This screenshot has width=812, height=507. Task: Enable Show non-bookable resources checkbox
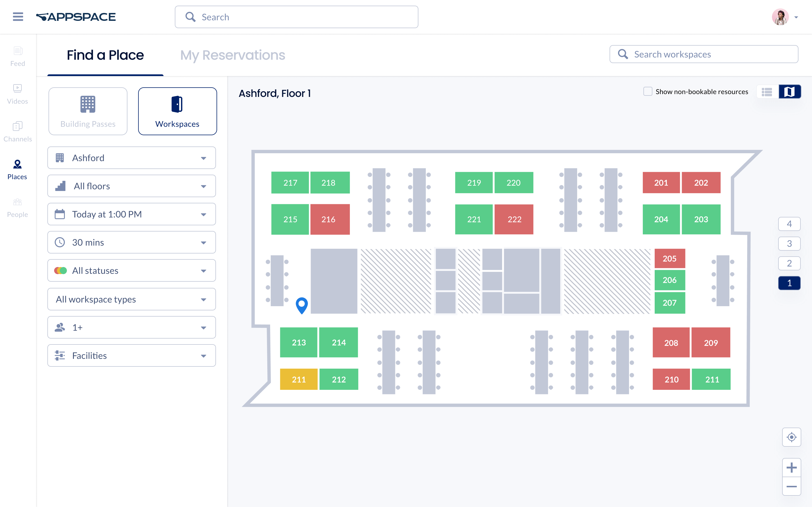point(648,92)
